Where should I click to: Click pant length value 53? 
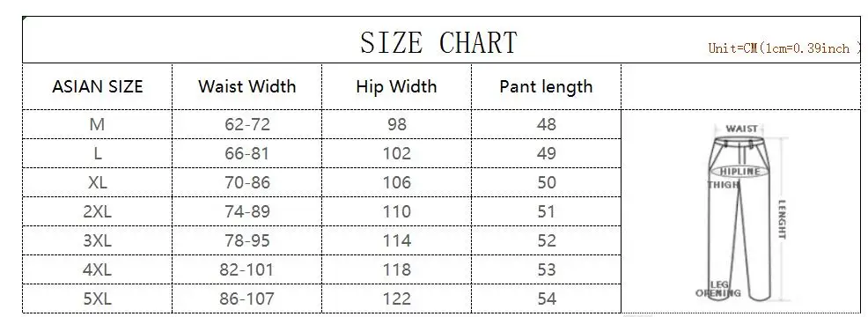pyautogui.click(x=547, y=270)
